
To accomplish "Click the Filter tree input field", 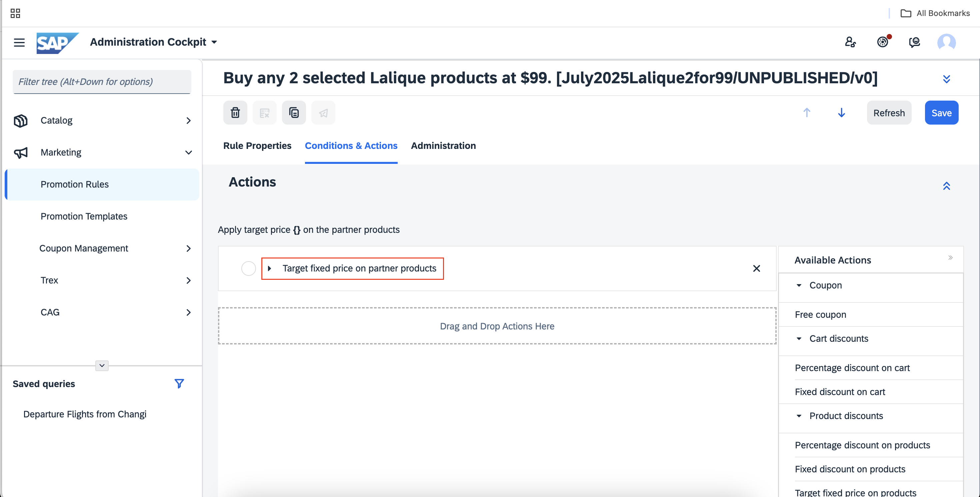I will coord(102,82).
